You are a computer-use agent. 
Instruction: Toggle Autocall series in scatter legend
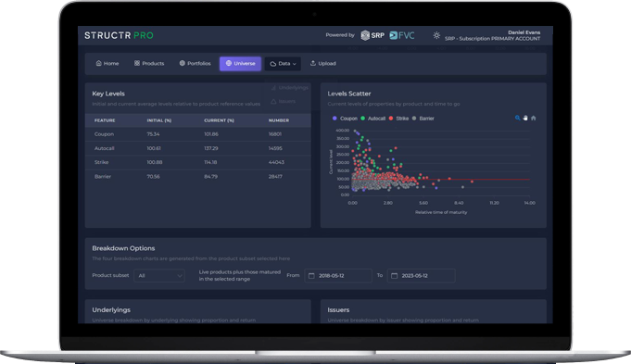click(x=373, y=119)
